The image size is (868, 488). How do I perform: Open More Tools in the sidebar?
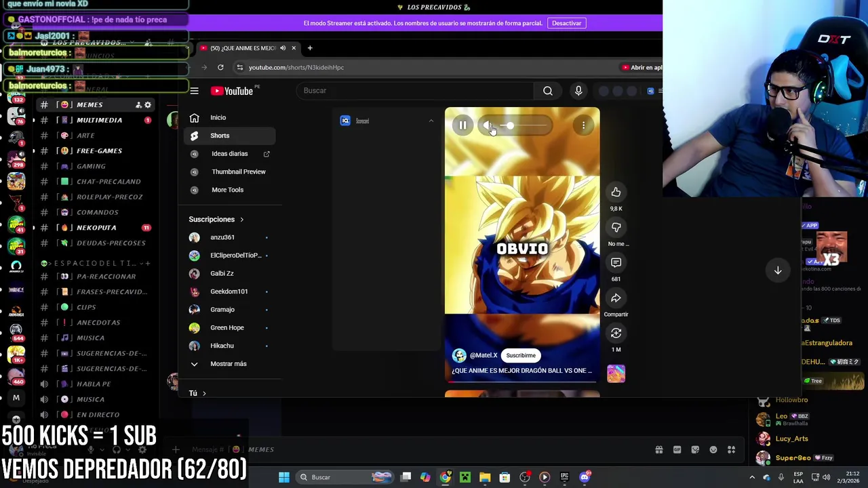[230, 190]
